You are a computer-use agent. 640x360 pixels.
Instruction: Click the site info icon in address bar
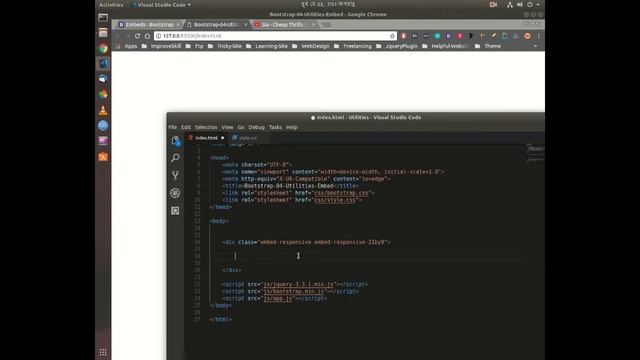tap(158, 36)
